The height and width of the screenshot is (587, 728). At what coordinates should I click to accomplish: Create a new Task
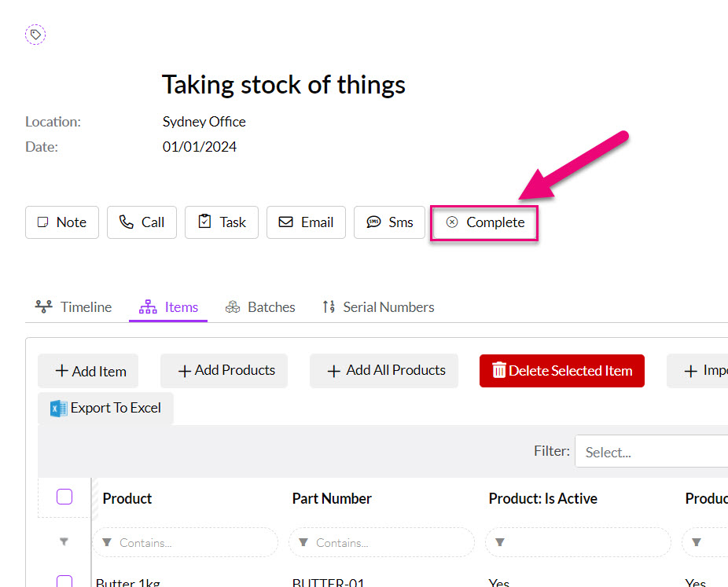pos(222,222)
